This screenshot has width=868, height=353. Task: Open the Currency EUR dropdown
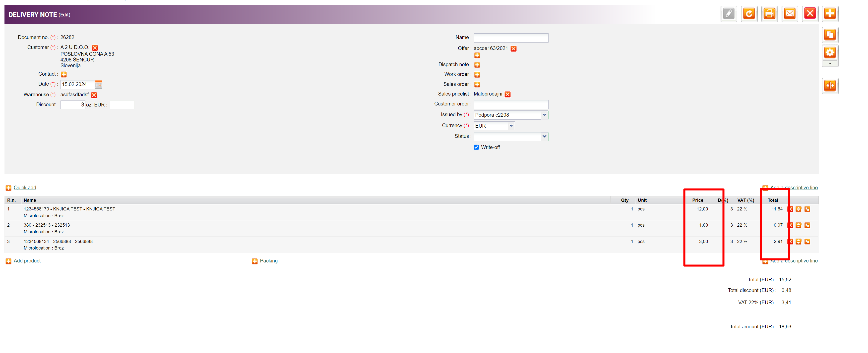(511, 126)
